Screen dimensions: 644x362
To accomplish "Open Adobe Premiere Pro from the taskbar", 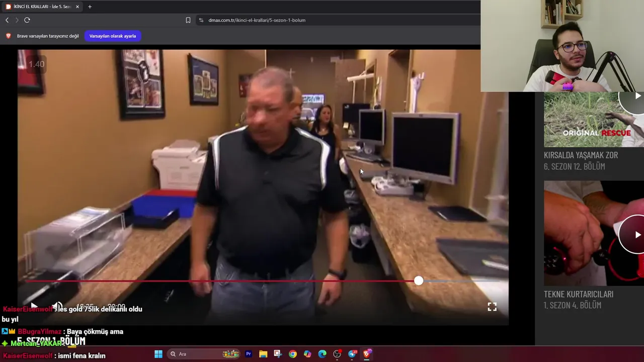I will [x=249, y=354].
